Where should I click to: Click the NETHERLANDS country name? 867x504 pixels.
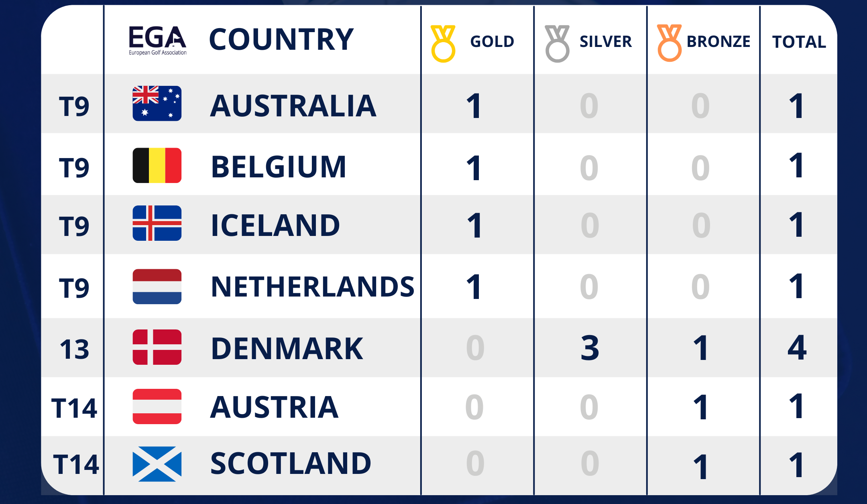pos(313,287)
